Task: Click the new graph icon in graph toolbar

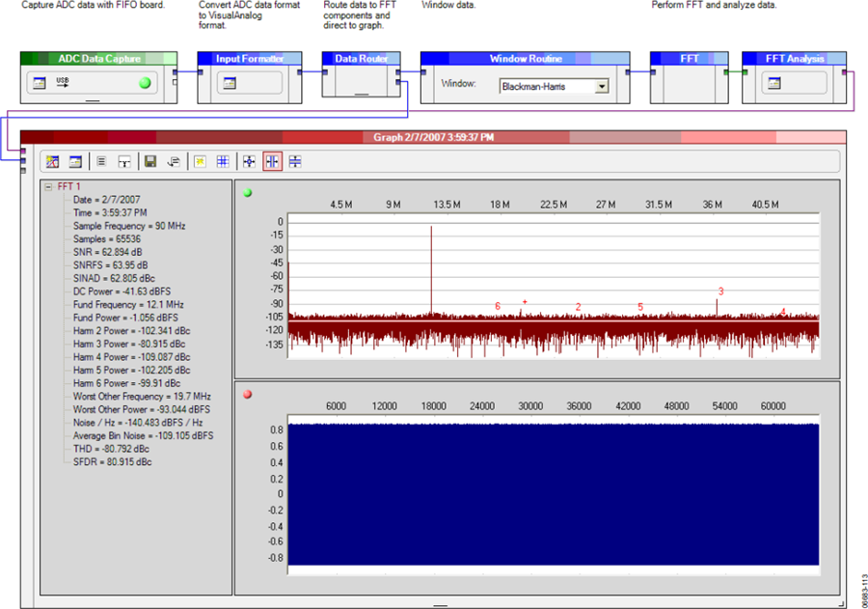Action: coord(53,162)
